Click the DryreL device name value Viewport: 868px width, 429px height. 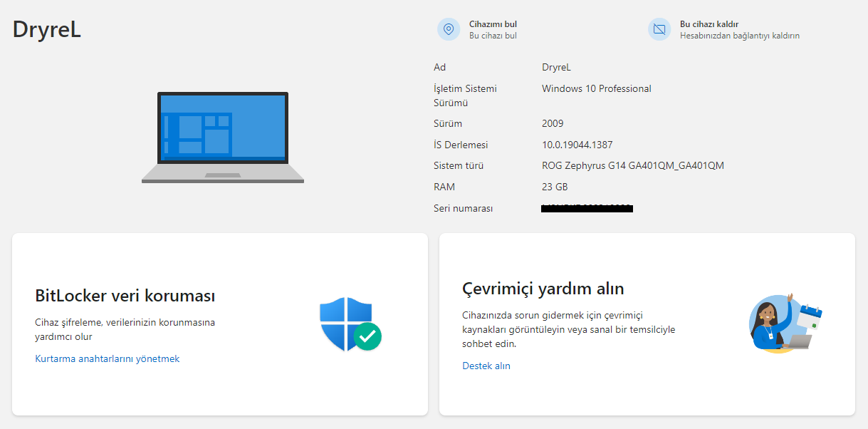coord(556,67)
